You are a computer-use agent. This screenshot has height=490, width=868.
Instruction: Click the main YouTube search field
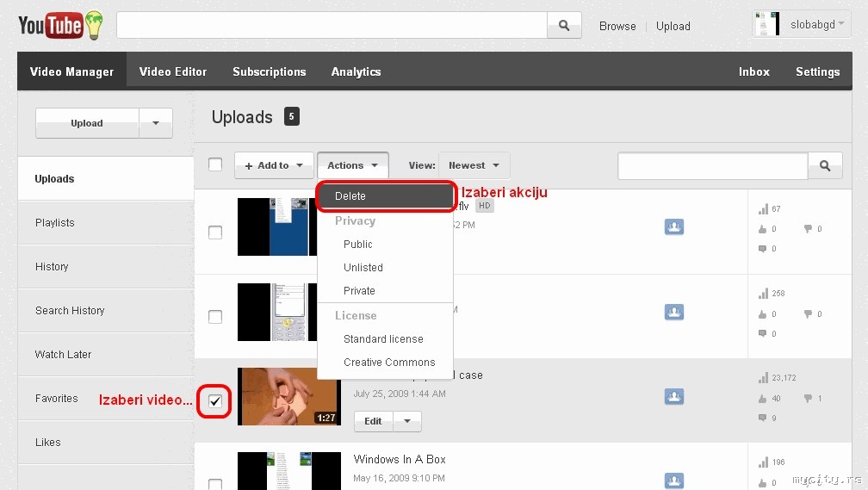tap(332, 26)
